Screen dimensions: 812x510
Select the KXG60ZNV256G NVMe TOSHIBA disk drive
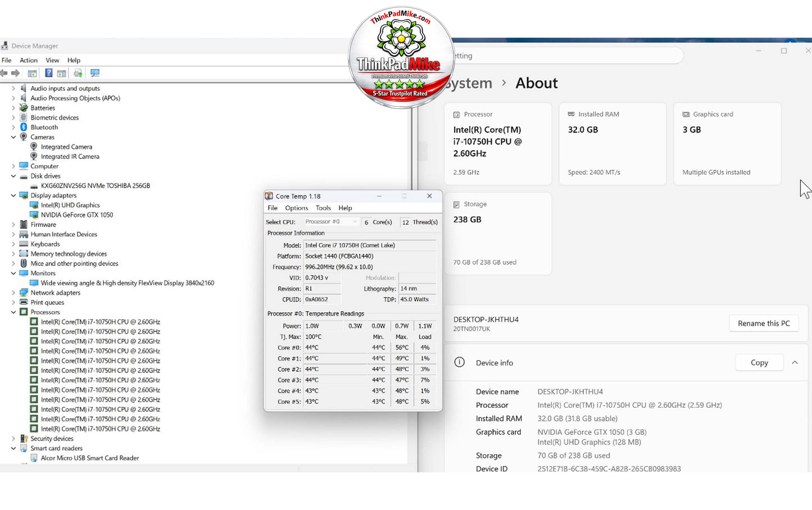(x=95, y=186)
